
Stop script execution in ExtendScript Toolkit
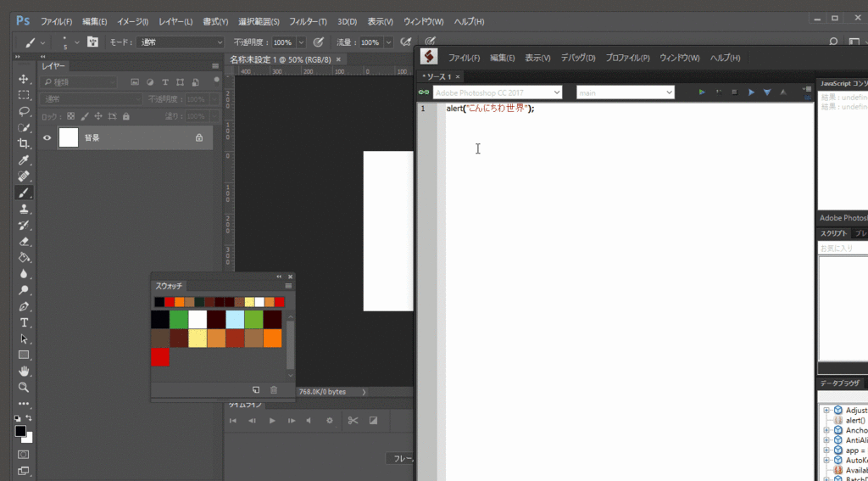coord(735,92)
